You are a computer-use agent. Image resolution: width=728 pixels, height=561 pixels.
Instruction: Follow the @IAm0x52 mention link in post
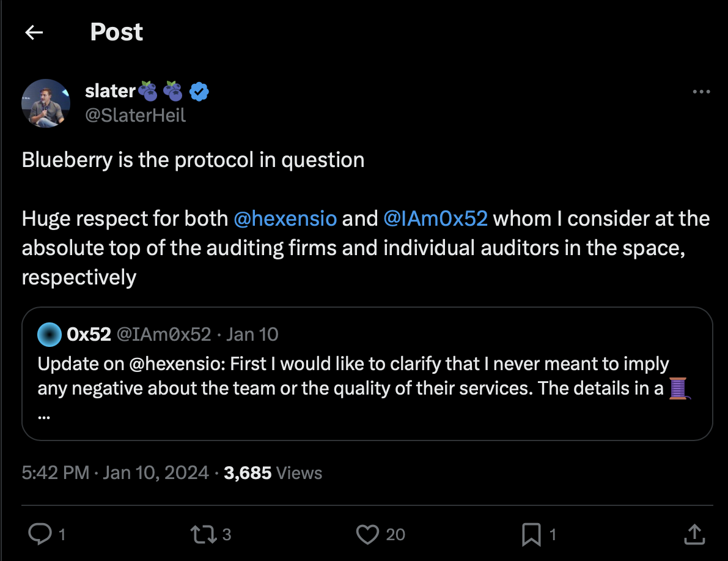click(435, 218)
